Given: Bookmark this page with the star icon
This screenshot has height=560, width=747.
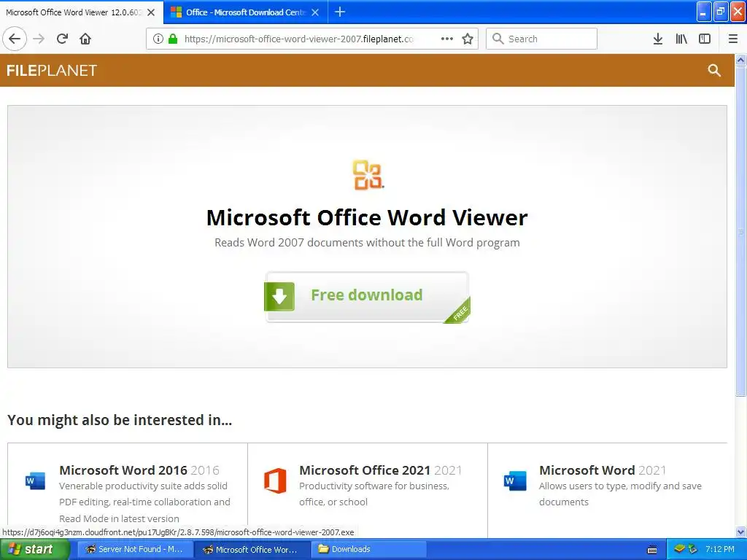Looking at the screenshot, I should pyautogui.click(x=468, y=39).
